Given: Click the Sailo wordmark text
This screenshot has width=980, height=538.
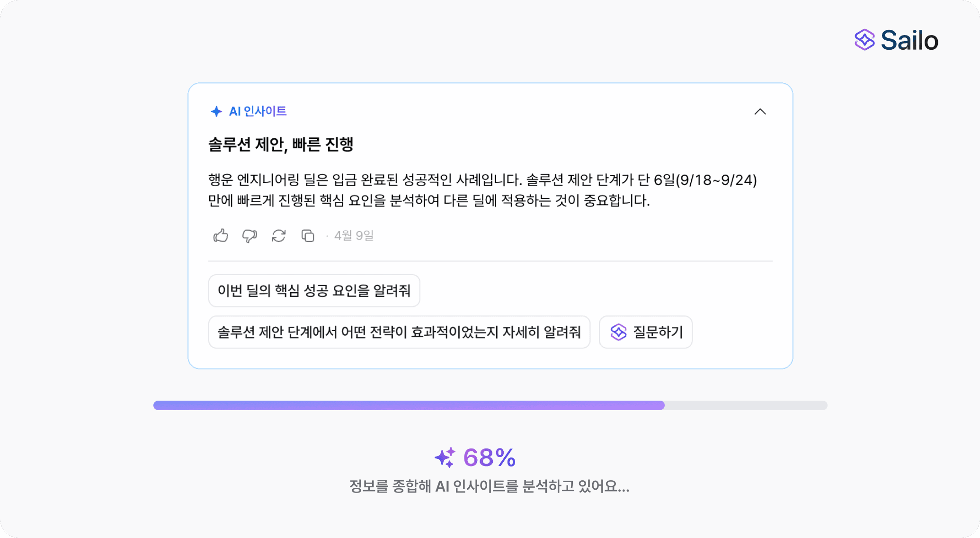Looking at the screenshot, I should click(909, 40).
